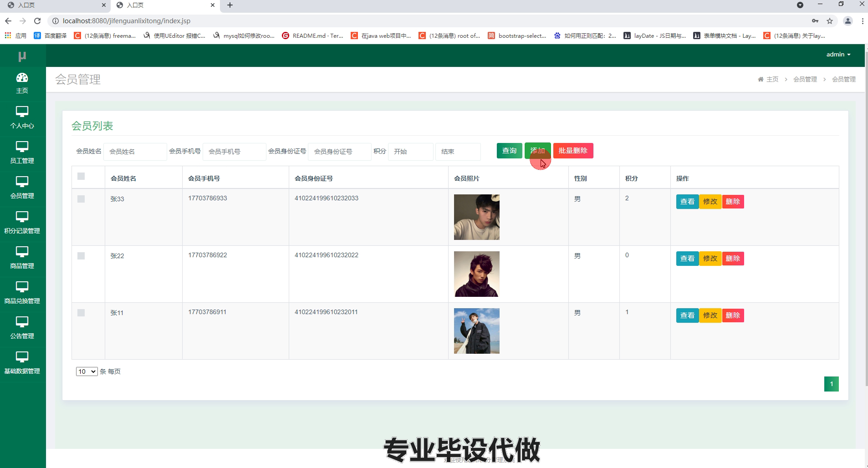Click the 批量删除 batch delete button
This screenshot has height=468, width=868.
[x=573, y=151]
